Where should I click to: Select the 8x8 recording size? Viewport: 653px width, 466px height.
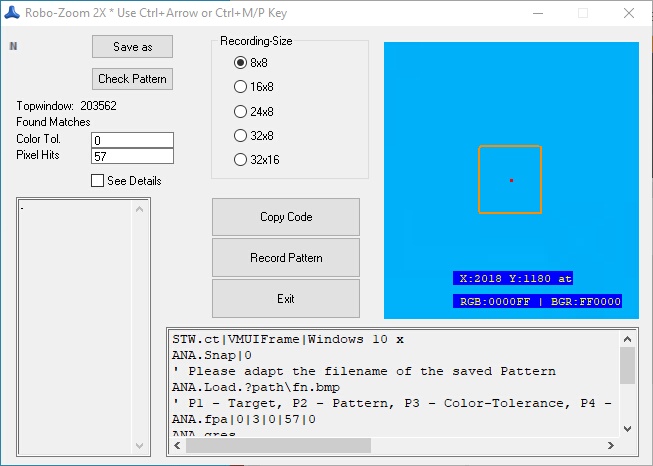click(x=240, y=63)
